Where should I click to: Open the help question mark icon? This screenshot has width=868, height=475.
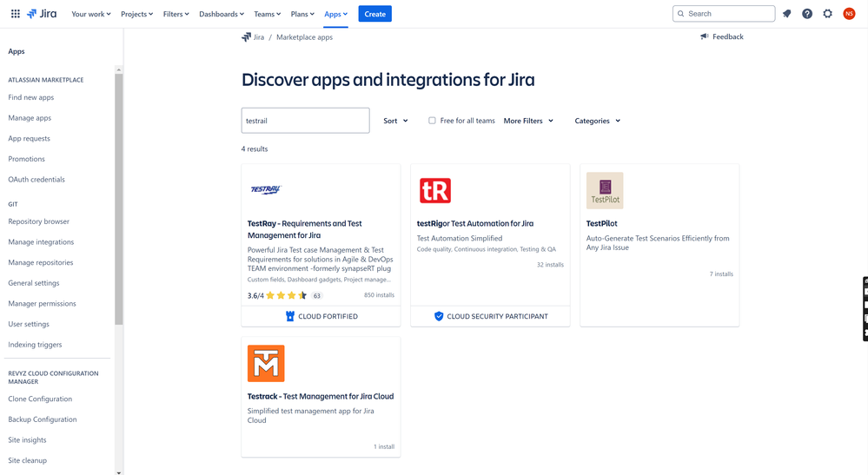click(807, 14)
